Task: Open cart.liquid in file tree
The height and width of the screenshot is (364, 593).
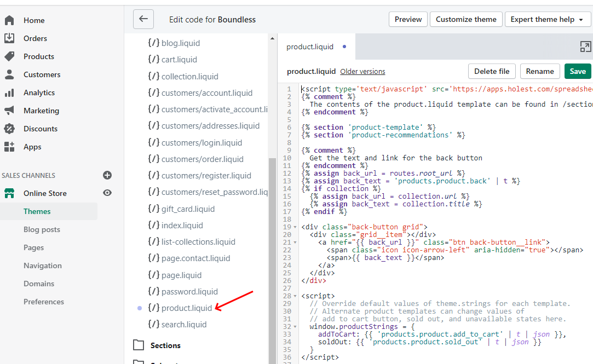Action: [x=179, y=60]
